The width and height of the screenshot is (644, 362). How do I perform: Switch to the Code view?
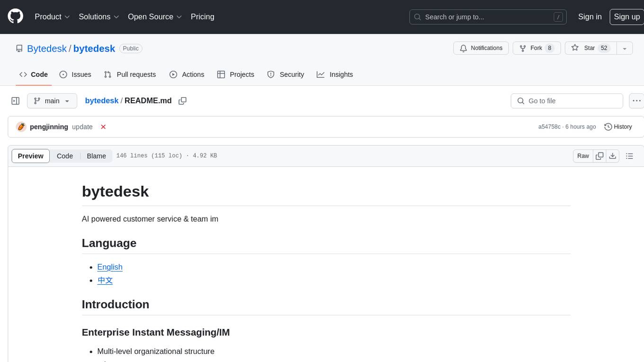pyautogui.click(x=65, y=156)
